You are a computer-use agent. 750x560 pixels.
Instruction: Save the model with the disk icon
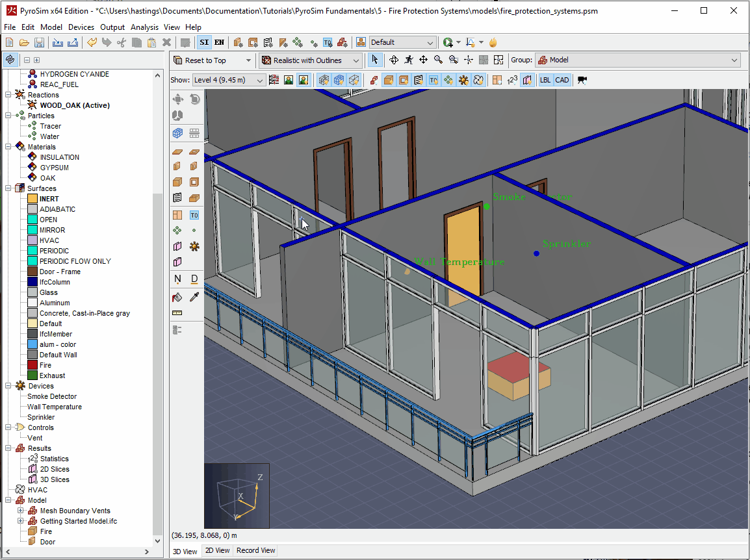[x=39, y=43]
